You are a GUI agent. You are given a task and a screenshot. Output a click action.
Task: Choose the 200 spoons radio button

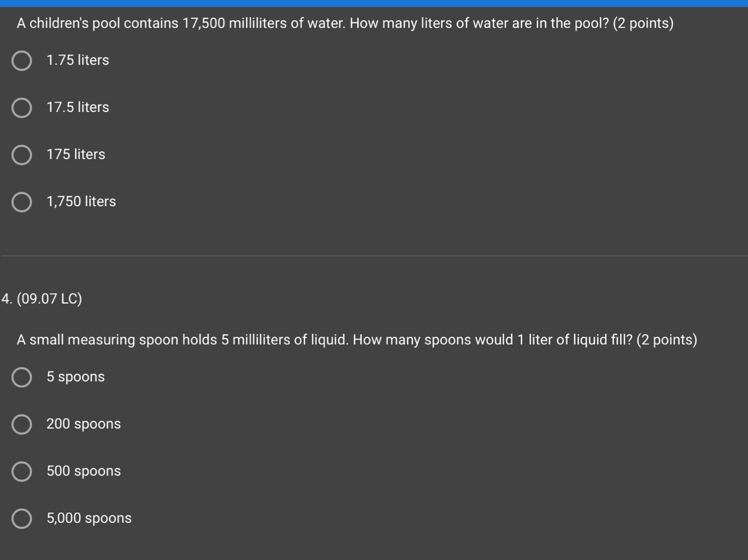22,424
